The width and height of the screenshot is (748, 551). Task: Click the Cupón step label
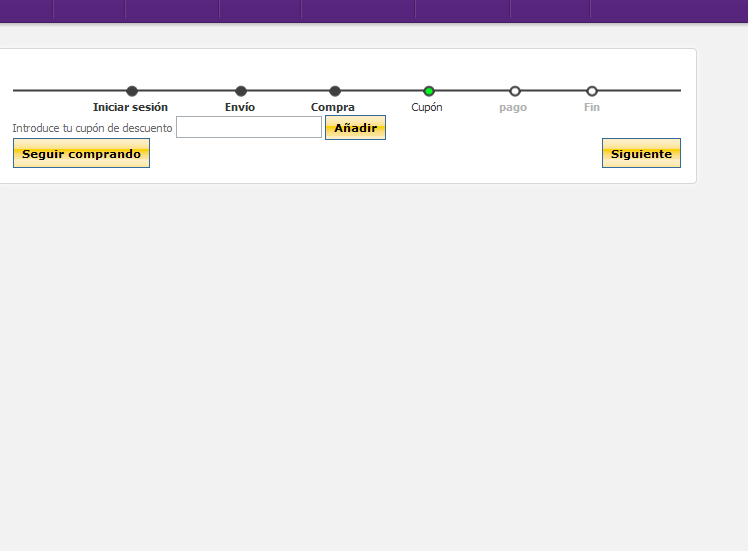click(427, 108)
